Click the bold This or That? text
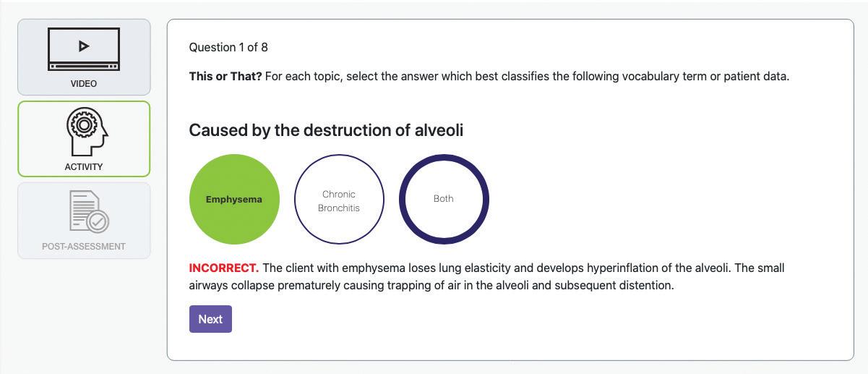The height and width of the screenshot is (374, 868). [225, 77]
